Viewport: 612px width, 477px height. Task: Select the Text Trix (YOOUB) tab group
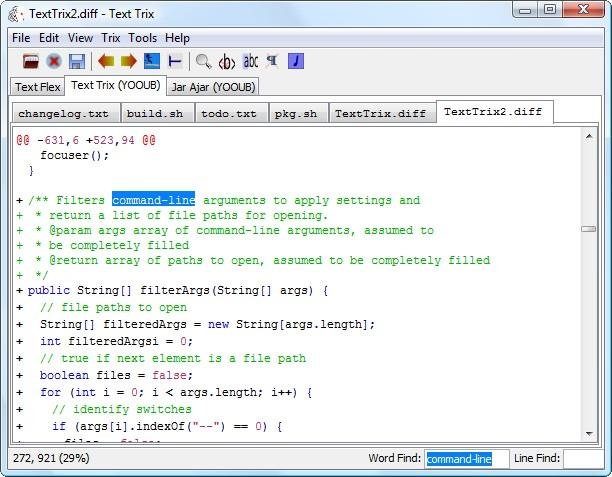pos(116,85)
